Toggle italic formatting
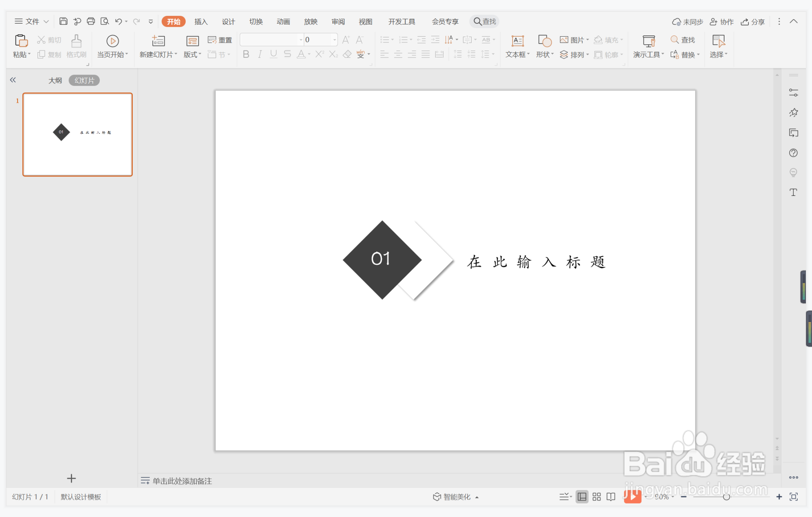This screenshot has height=517, width=812. coord(259,54)
